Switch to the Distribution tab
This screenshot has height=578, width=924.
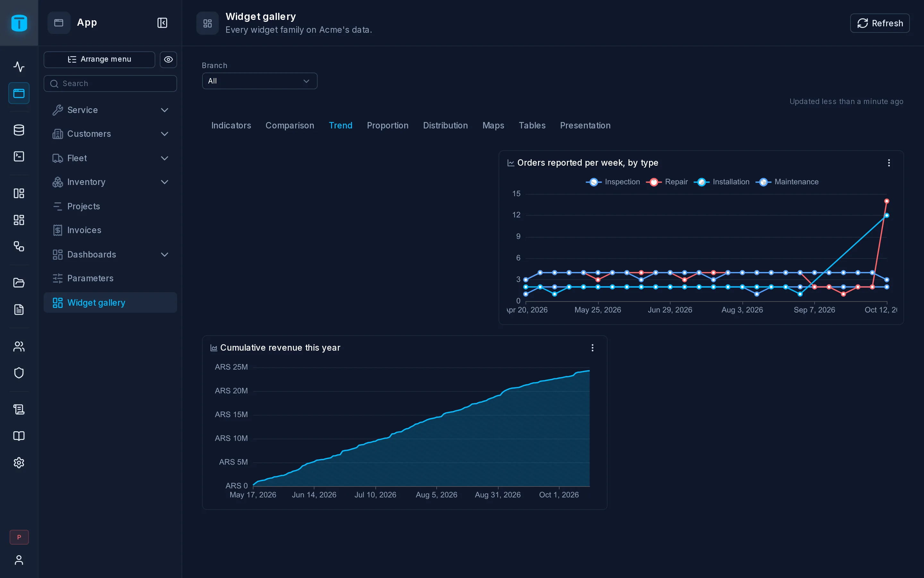445,125
